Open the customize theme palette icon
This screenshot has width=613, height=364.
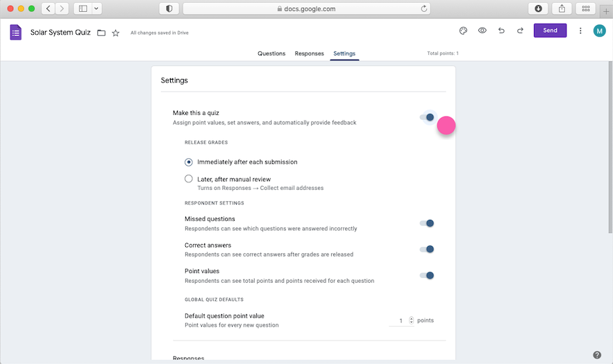[x=463, y=31]
